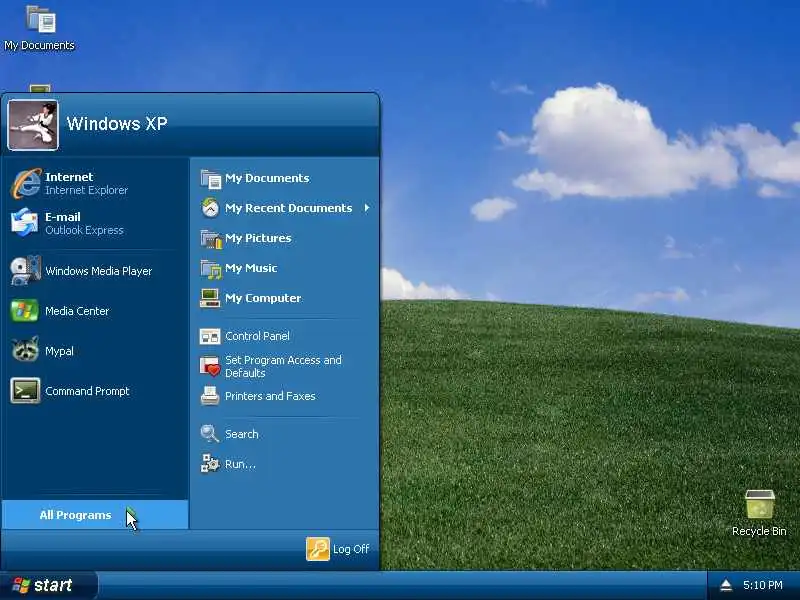This screenshot has width=800, height=600.
Task: Click the Outlook Express subtitle text
Action: pyautogui.click(x=84, y=230)
